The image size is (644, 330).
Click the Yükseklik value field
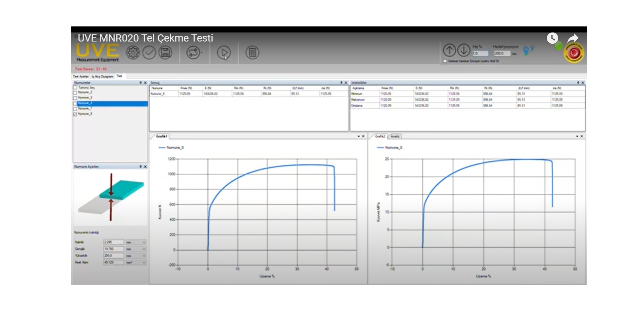tap(114, 256)
